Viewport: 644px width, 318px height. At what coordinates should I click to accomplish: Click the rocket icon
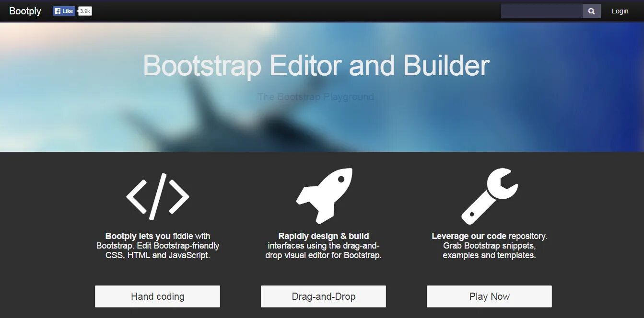[x=324, y=196]
